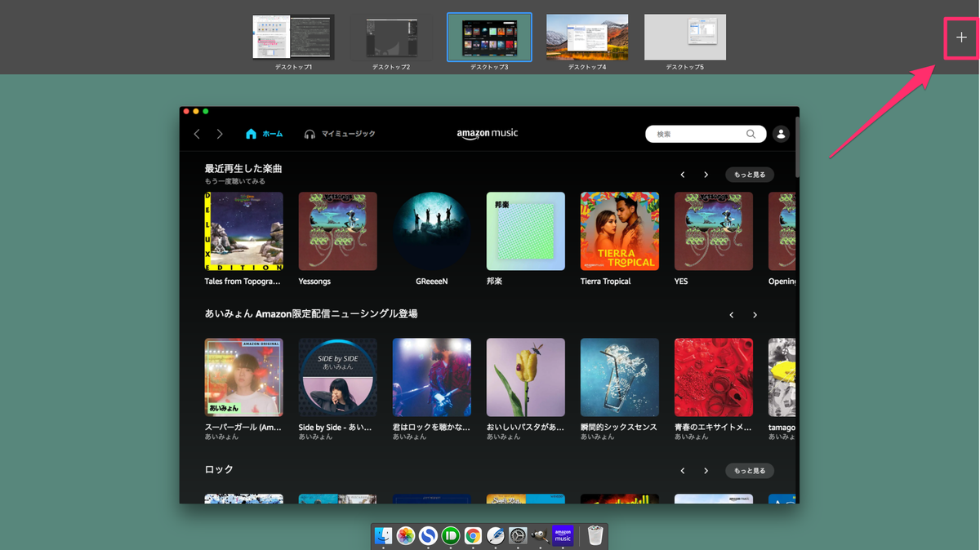Screen dimensions: 980x550
Task: Open Pushbullet from the Dock
Action: (x=451, y=536)
